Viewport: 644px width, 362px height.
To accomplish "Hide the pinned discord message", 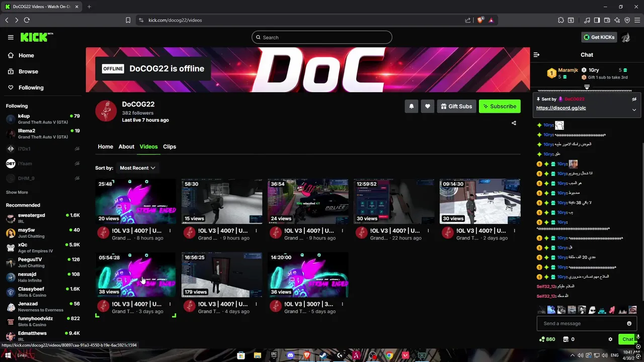I will point(634,100).
